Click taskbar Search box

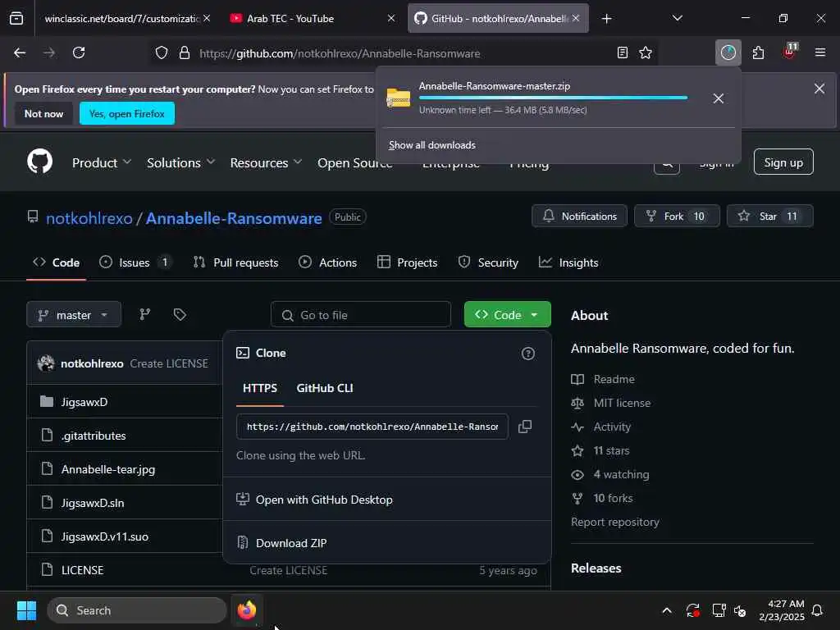point(137,610)
